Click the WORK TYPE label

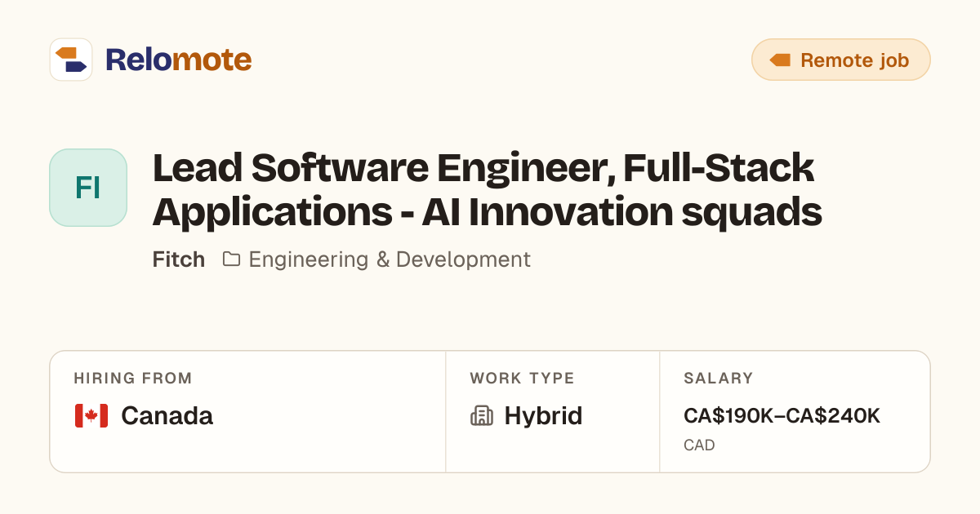coord(522,379)
